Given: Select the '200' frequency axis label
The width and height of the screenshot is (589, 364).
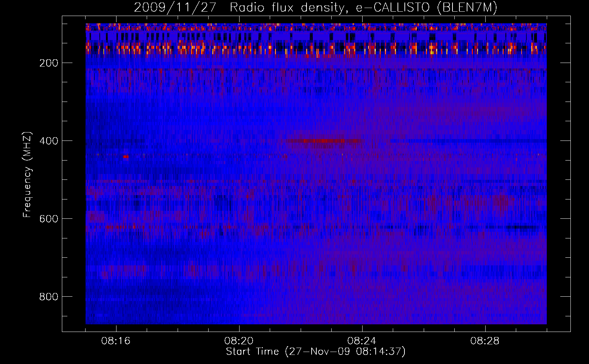Looking at the screenshot, I should click(x=49, y=63).
